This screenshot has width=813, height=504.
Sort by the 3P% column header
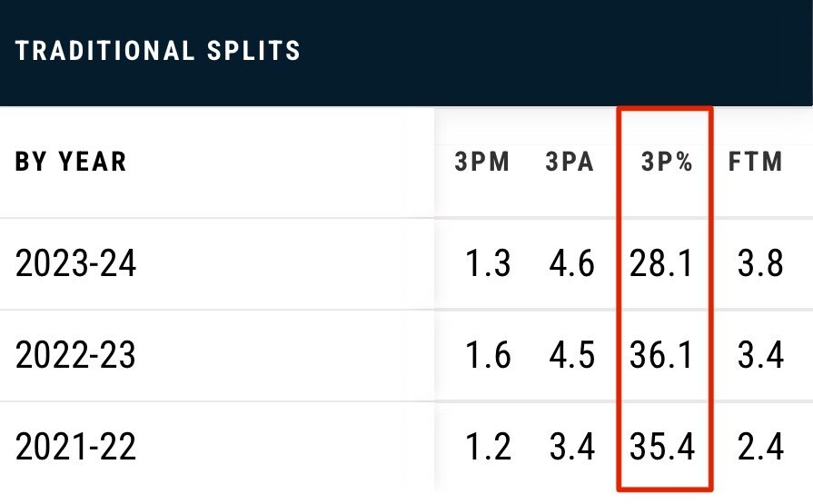pyautogui.click(x=665, y=163)
